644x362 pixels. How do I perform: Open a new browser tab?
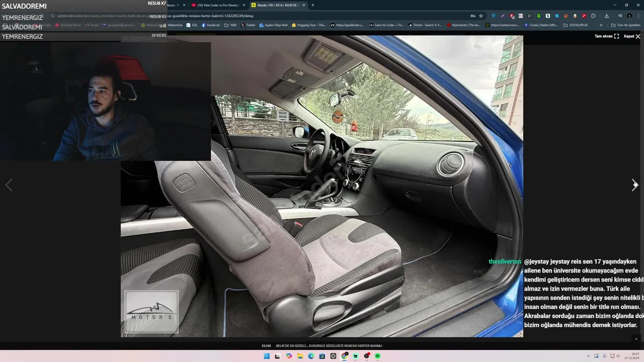(312, 5)
